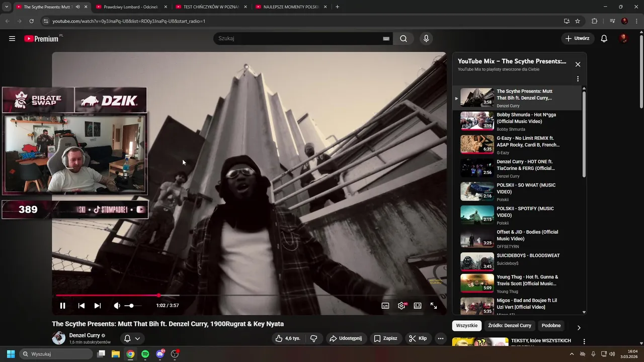Select the Źródło: Denzel Curry chip

click(509, 326)
